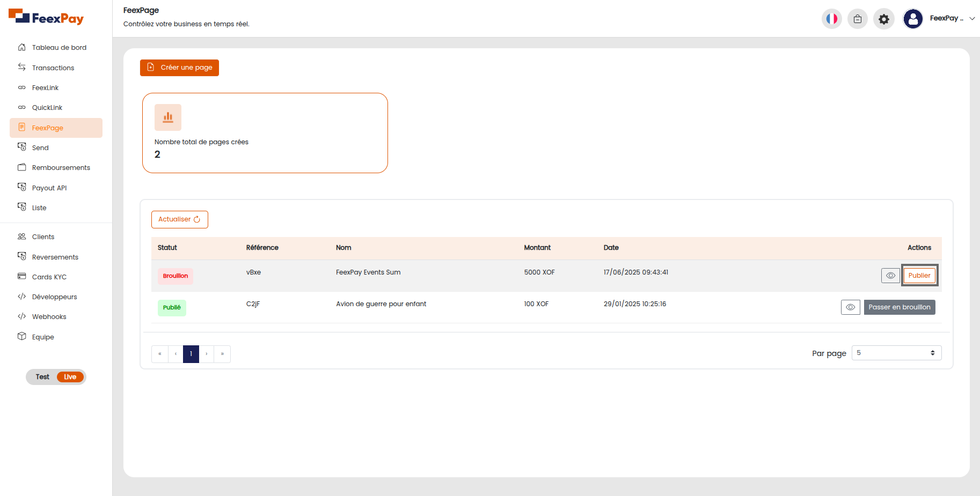Click the French flag language icon
Screen dimensions: 980x496
pyautogui.click(x=832, y=19)
